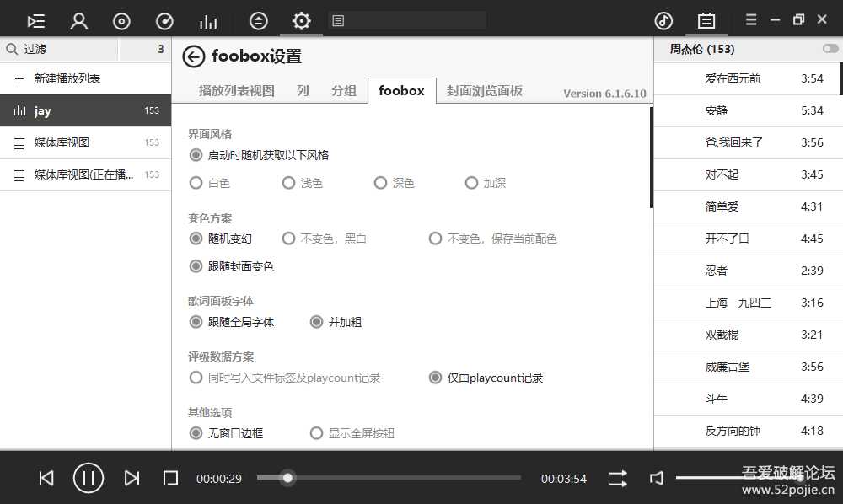
Task: Open the statistics bars icon in toolbar
Action: pyautogui.click(x=207, y=19)
